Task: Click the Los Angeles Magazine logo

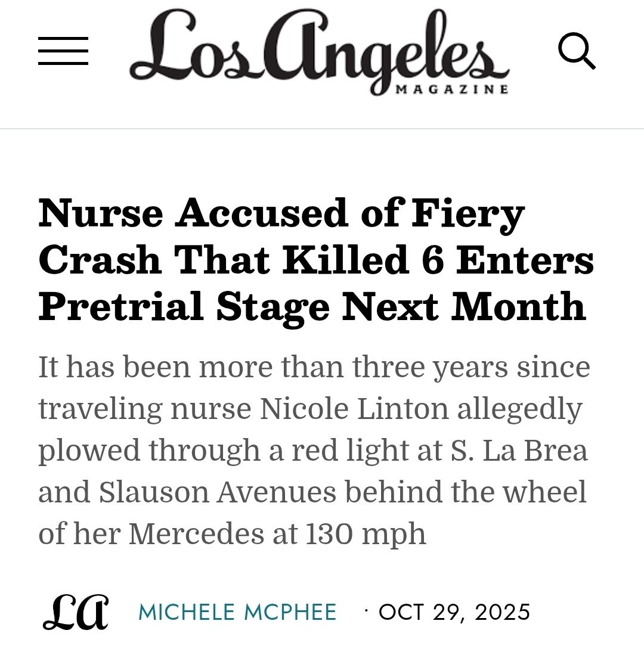Action: 319,52
